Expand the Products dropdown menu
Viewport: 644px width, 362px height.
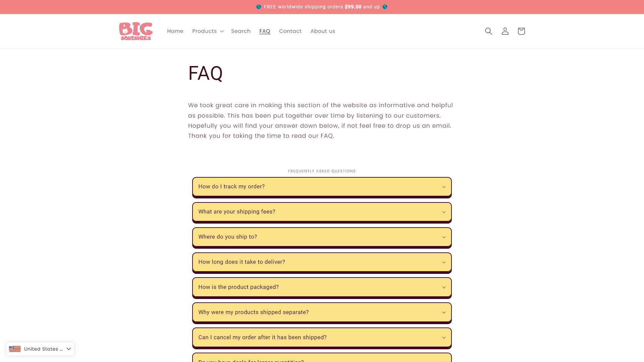tap(208, 31)
